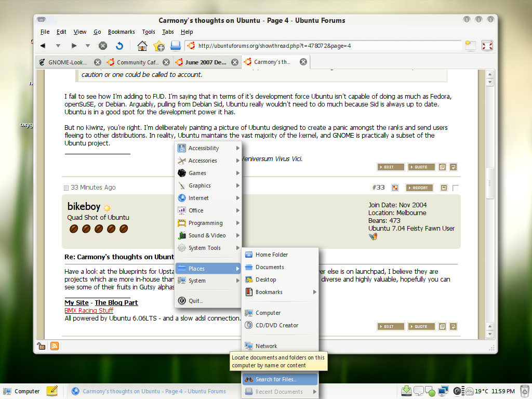Open Home Folder from Places

[280, 255]
